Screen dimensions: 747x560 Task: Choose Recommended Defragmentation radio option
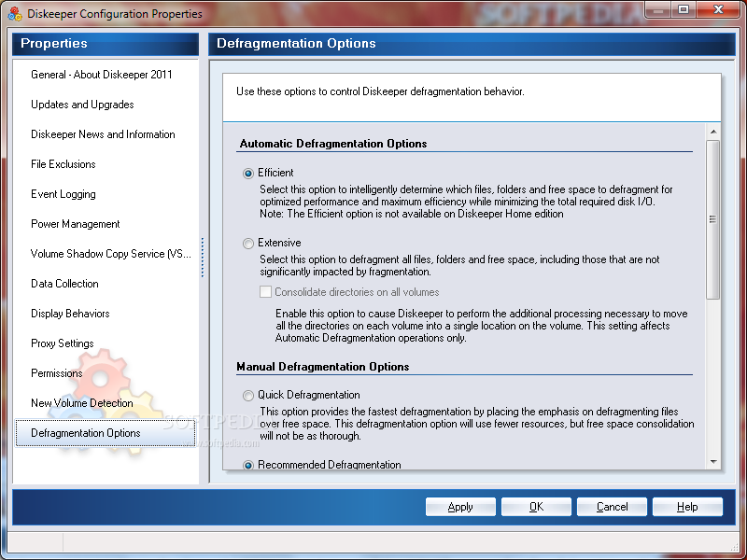(x=247, y=465)
